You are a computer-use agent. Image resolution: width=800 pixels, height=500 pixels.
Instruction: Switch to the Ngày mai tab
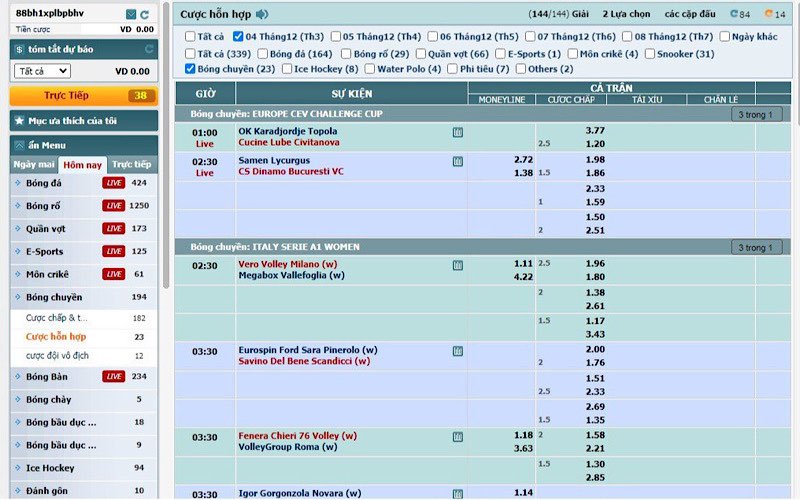click(33, 164)
